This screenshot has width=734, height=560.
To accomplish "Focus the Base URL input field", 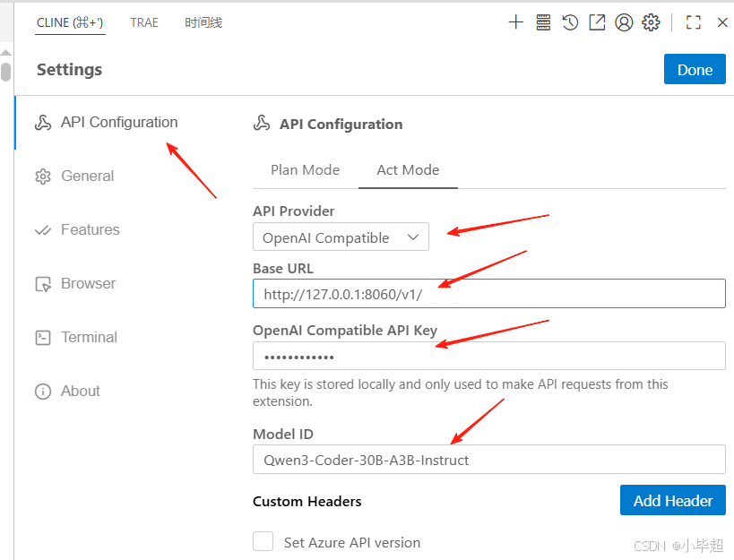I will pyautogui.click(x=489, y=294).
